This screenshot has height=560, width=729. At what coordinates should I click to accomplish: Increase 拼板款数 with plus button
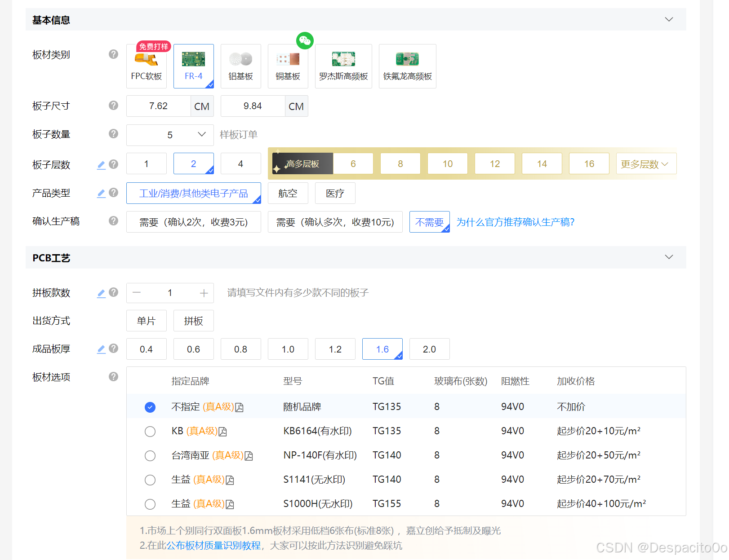pos(204,293)
